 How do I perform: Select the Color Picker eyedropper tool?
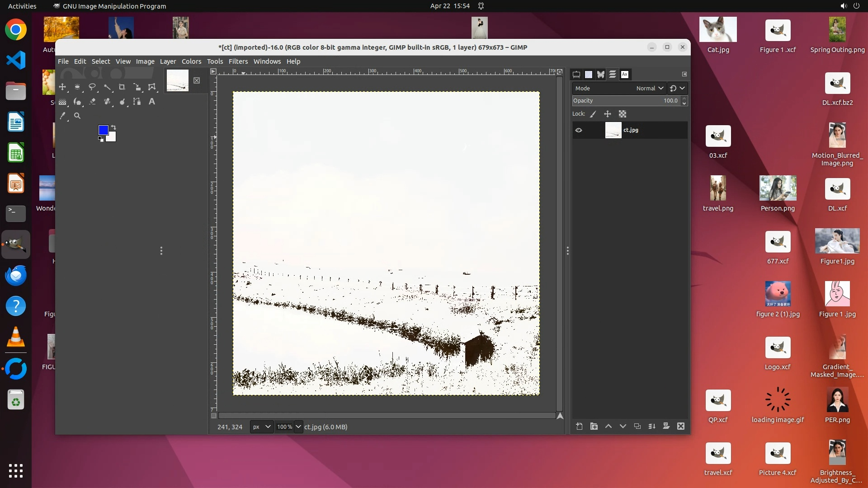point(63,116)
